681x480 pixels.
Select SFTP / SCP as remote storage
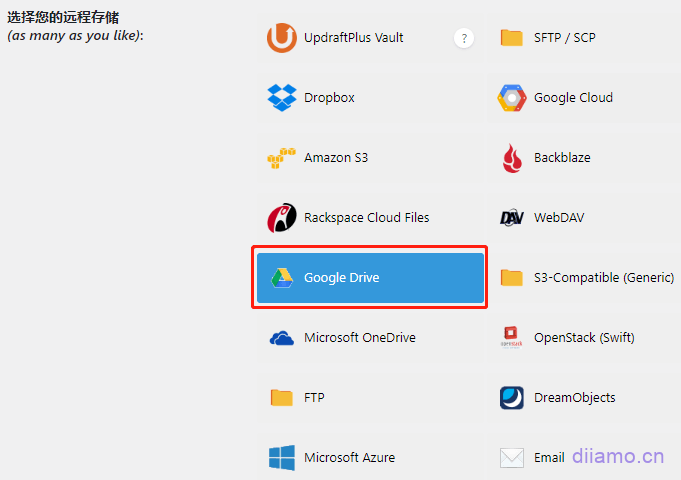pos(566,38)
